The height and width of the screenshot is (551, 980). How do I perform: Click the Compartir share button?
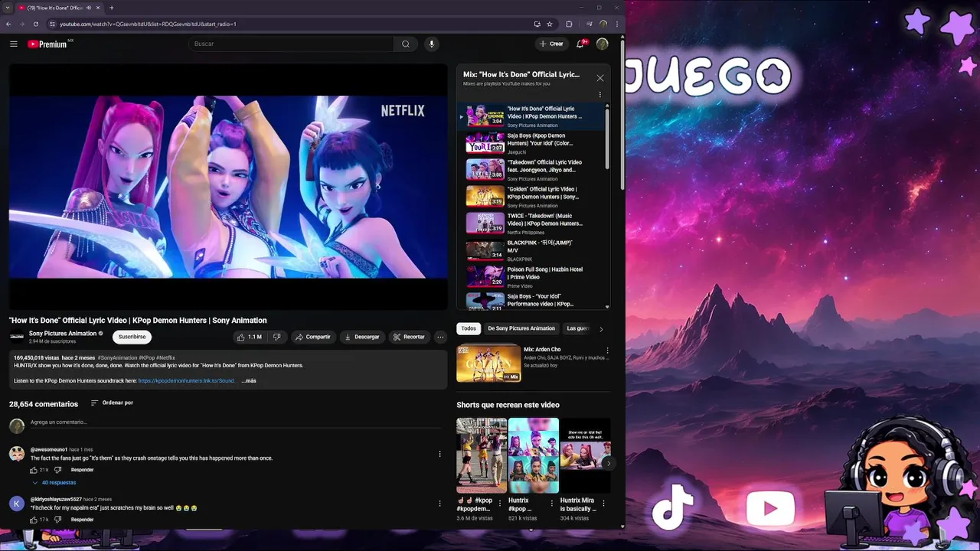click(313, 337)
